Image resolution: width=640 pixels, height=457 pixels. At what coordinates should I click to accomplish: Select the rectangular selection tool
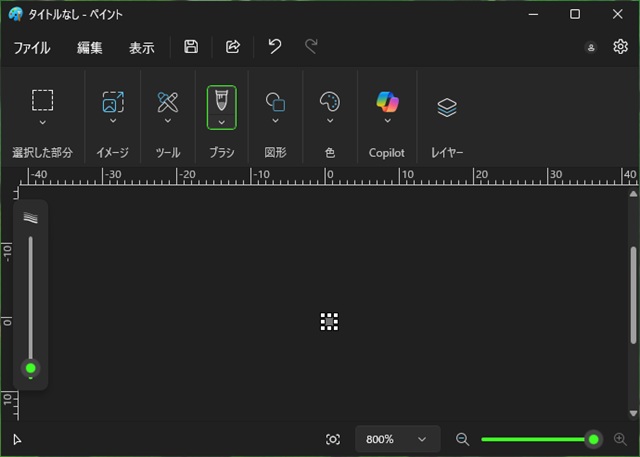click(x=42, y=100)
